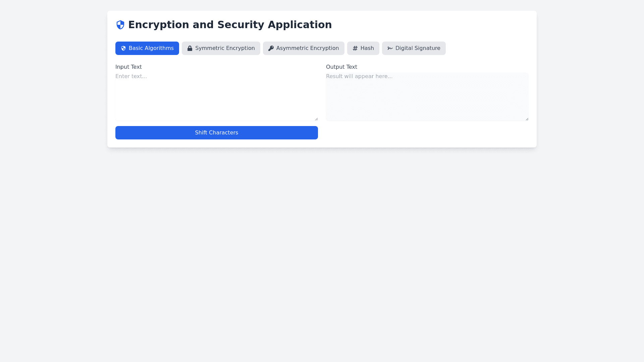Click the key icon on Asymmetric Encryption
This screenshot has height=362, width=644.
tap(271, 48)
